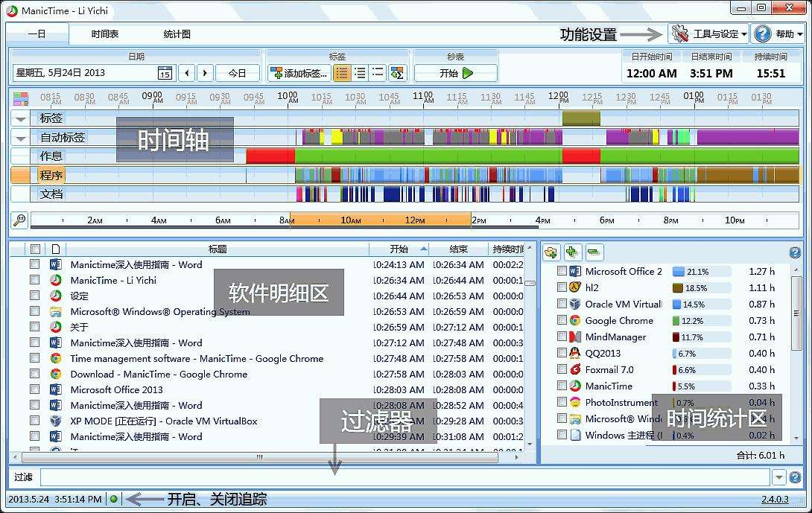Click the QQ2013 penguin icon
This screenshot has width=812, height=513.
pos(575,353)
